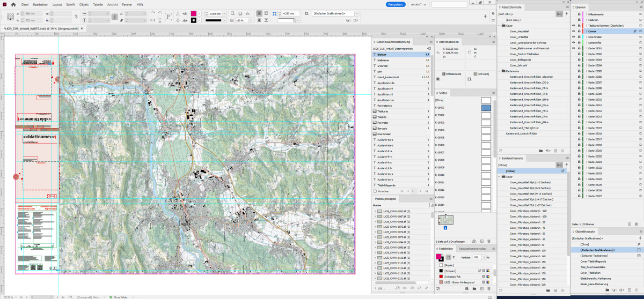Open the object style dropdown in control bar

[356, 13]
